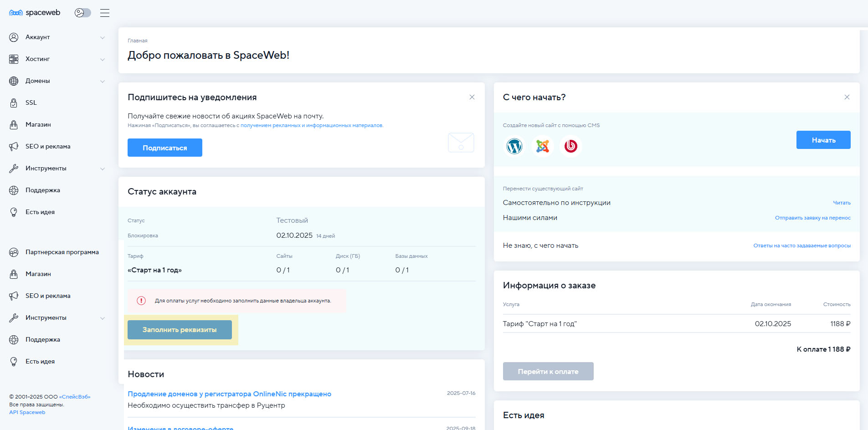Open the OnlineNic domain news headline
The width and height of the screenshot is (868, 430).
(x=229, y=394)
